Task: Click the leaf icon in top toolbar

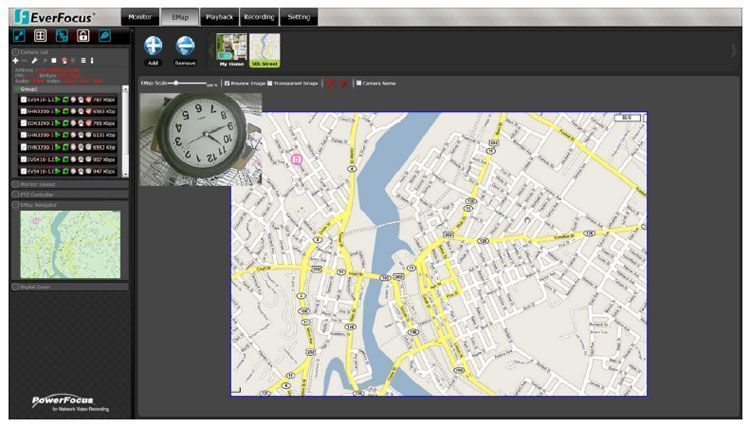Action: click(x=104, y=35)
